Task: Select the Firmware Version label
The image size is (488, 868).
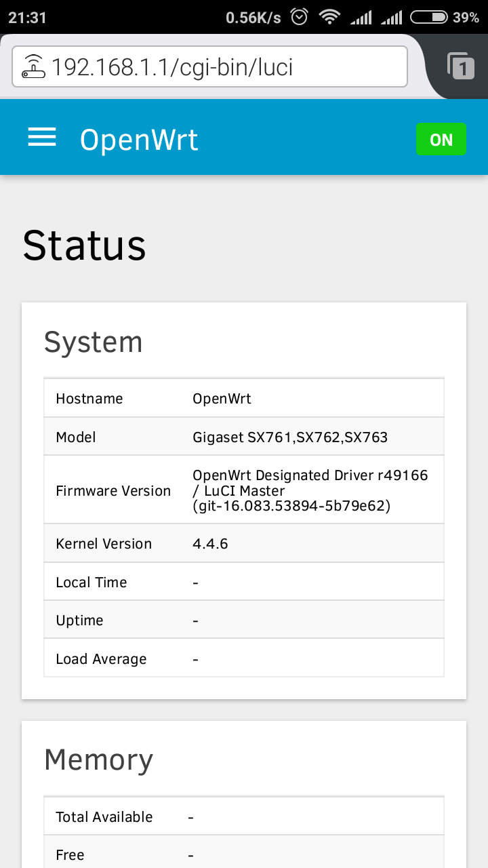Action: (x=113, y=491)
